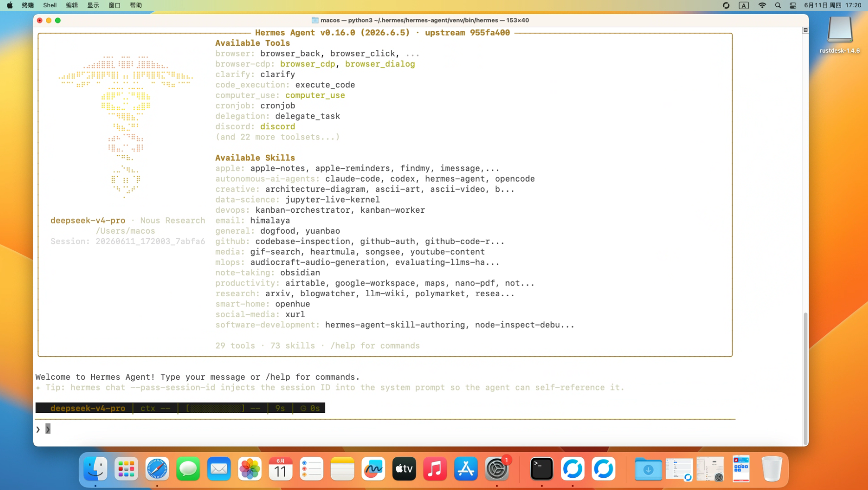Viewport: 868px width, 490px height.
Task: Open Reminders app in dock
Action: [312, 469]
